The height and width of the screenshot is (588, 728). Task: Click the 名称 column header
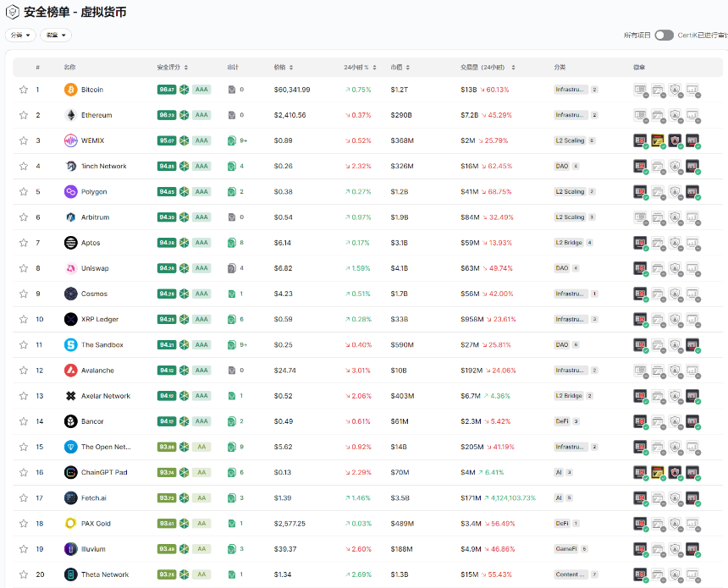pyautogui.click(x=69, y=68)
